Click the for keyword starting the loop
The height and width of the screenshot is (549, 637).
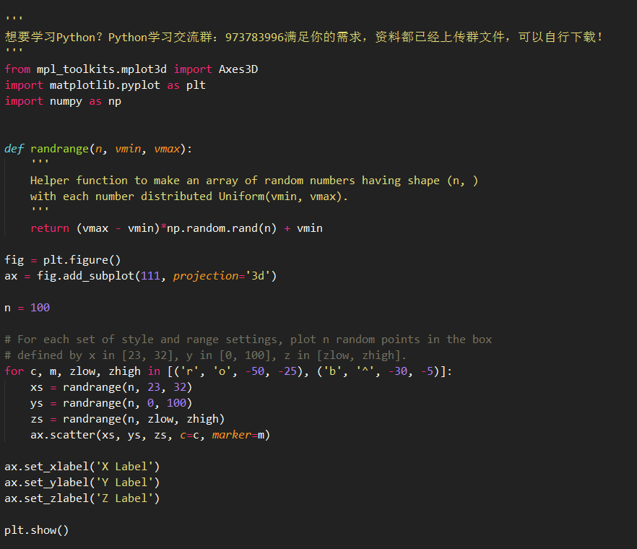point(14,371)
